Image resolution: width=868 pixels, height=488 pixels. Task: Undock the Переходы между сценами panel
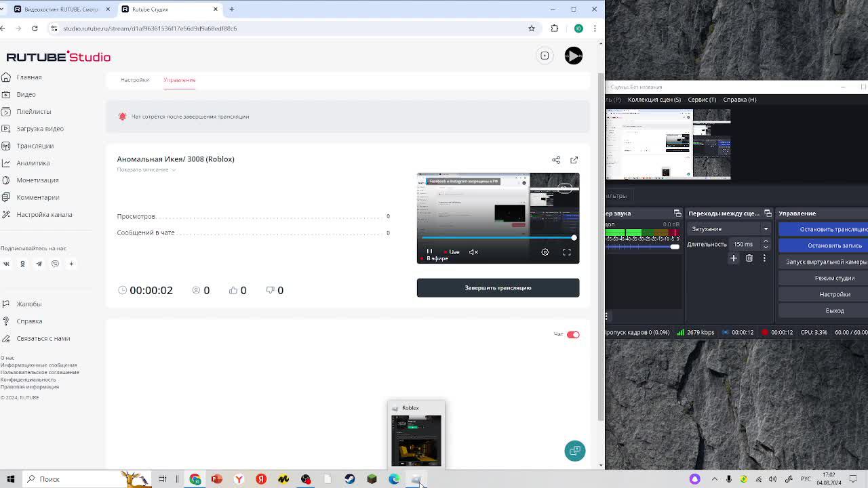pos(768,213)
